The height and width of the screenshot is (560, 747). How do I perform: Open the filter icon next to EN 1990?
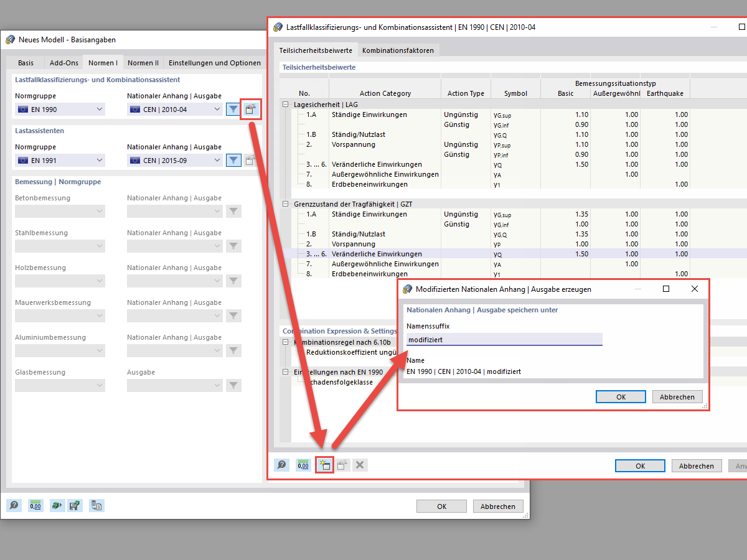pos(233,109)
